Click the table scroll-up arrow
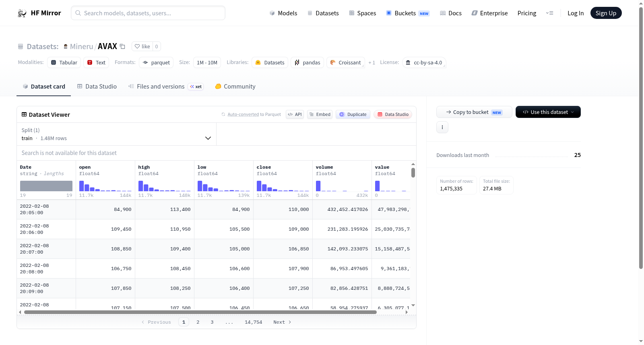Screen dimensions: 644x345 coord(413,164)
